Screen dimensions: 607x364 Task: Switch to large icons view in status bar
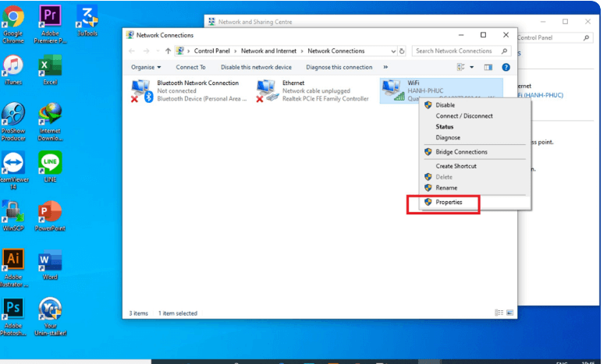point(509,313)
